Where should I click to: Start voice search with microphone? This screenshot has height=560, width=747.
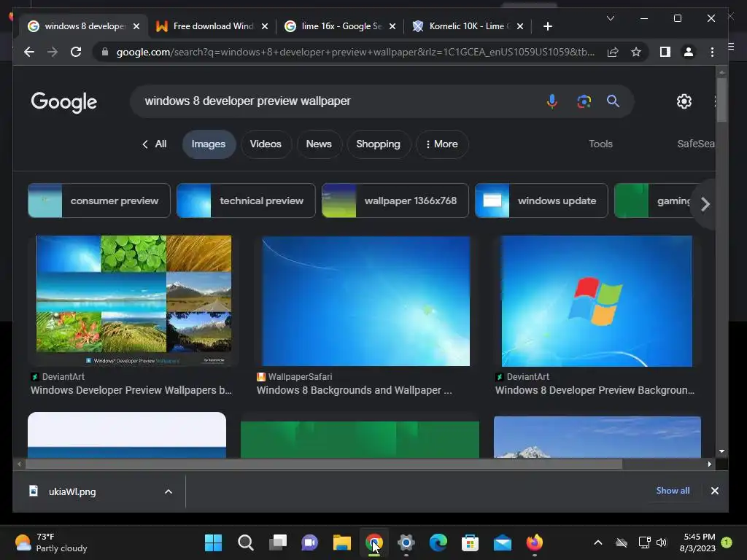551,101
